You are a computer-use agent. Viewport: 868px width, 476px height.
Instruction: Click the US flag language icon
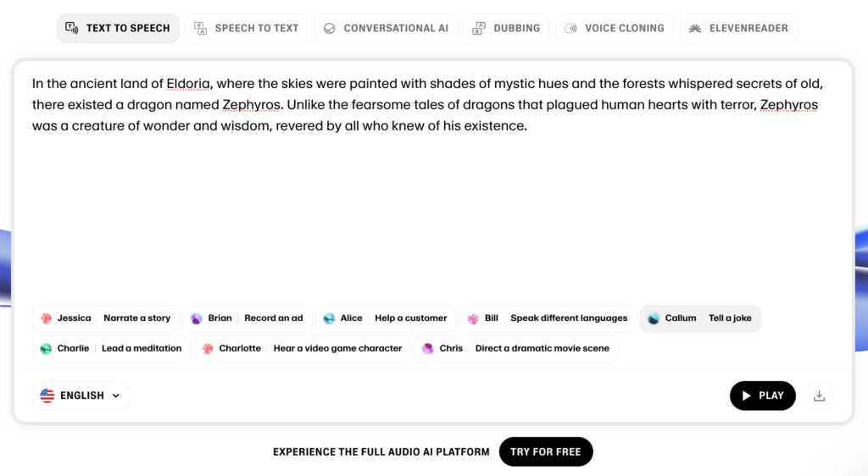47,396
